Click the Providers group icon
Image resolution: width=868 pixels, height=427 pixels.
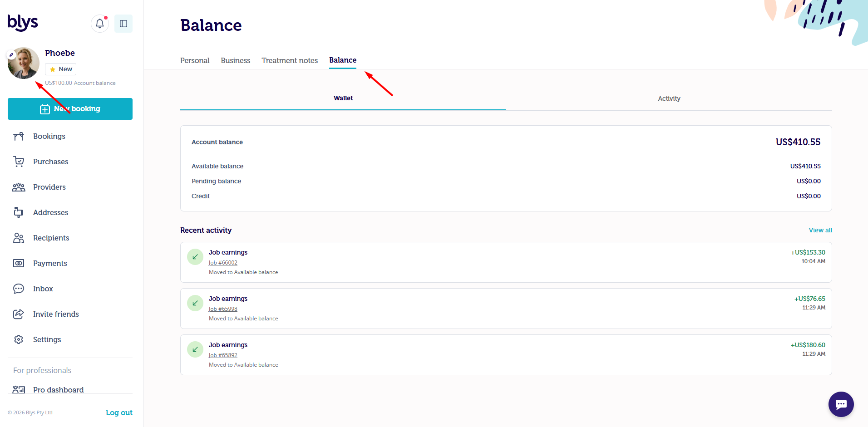tap(19, 187)
